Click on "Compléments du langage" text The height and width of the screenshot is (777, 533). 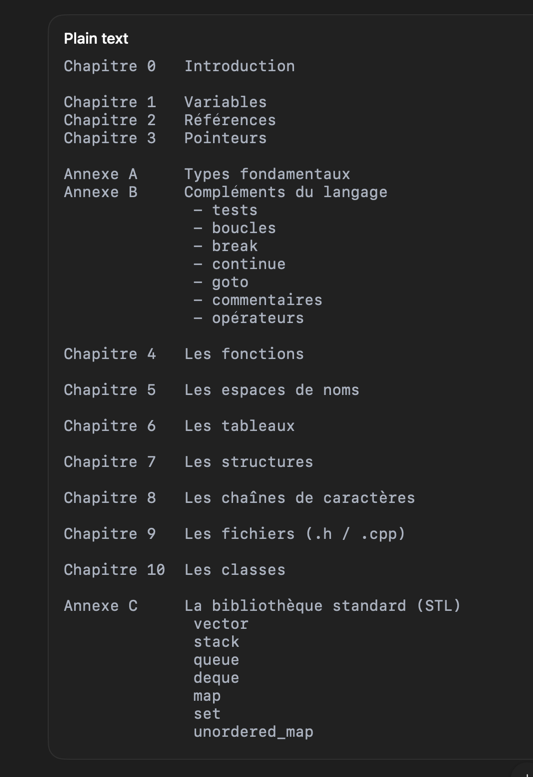(x=286, y=192)
